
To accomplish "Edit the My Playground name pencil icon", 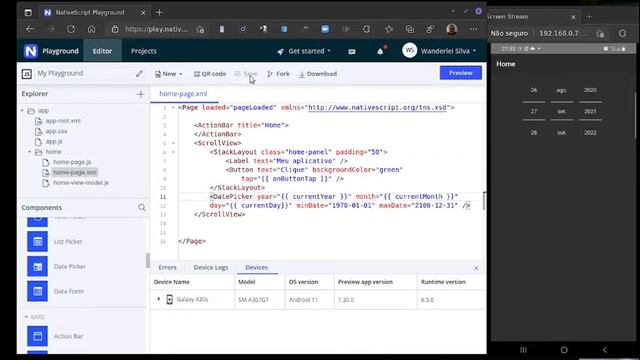I will (x=140, y=73).
